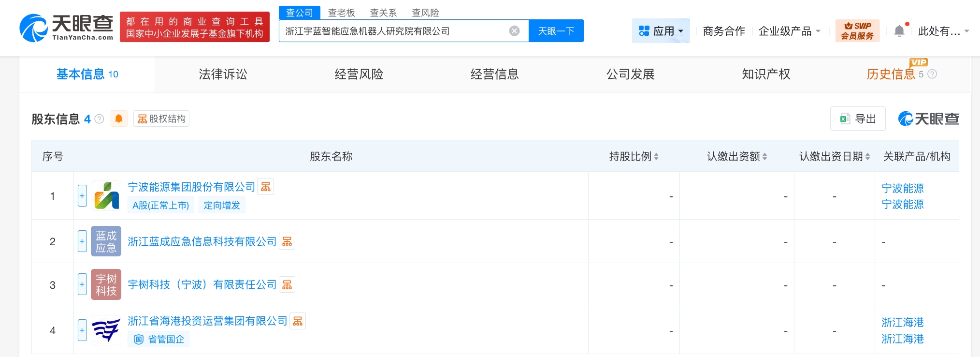Click the orange shareholder alert bell icon
This screenshot has width=980, height=357.
point(119,119)
